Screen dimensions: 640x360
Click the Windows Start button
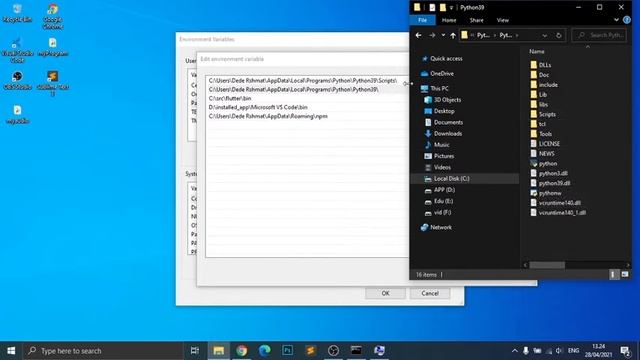tap(11, 351)
